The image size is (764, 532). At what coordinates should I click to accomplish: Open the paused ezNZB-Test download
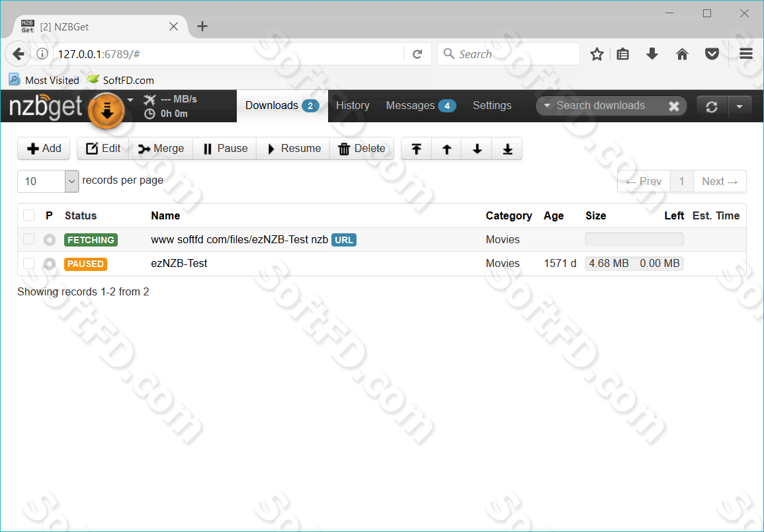(179, 263)
